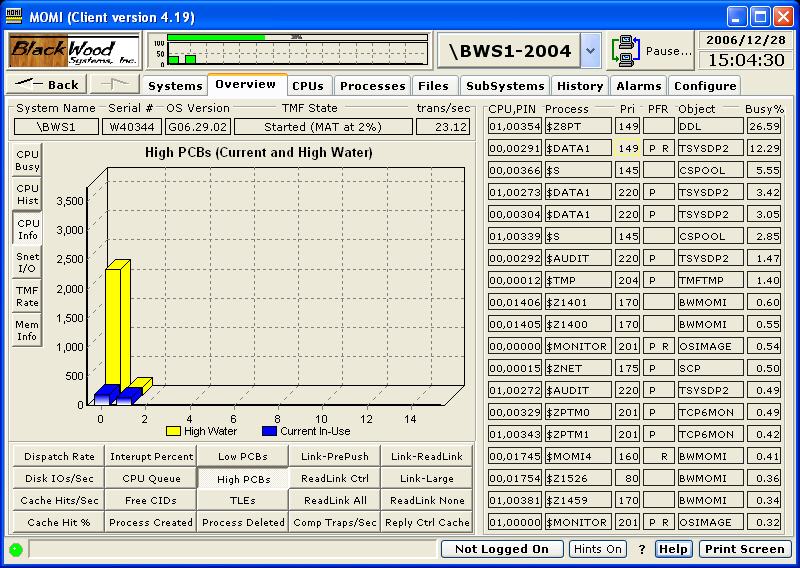Select the CPU Busy side view

(x=28, y=161)
